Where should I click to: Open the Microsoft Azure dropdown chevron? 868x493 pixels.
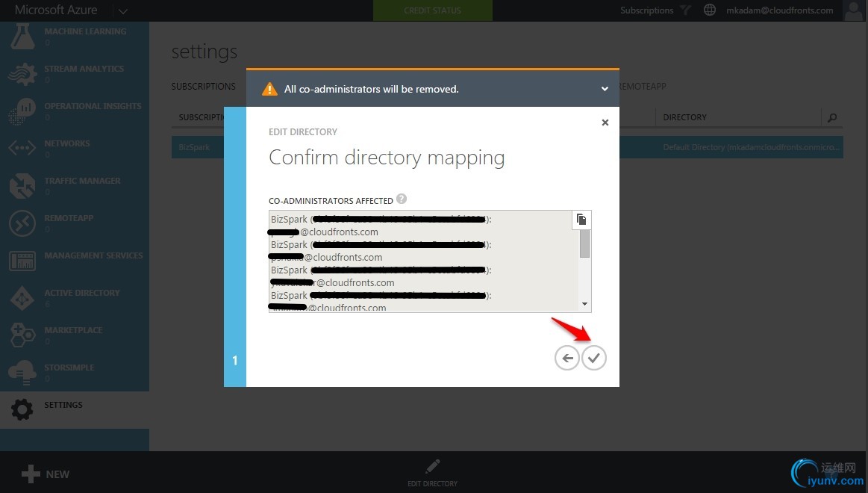click(x=123, y=10)
